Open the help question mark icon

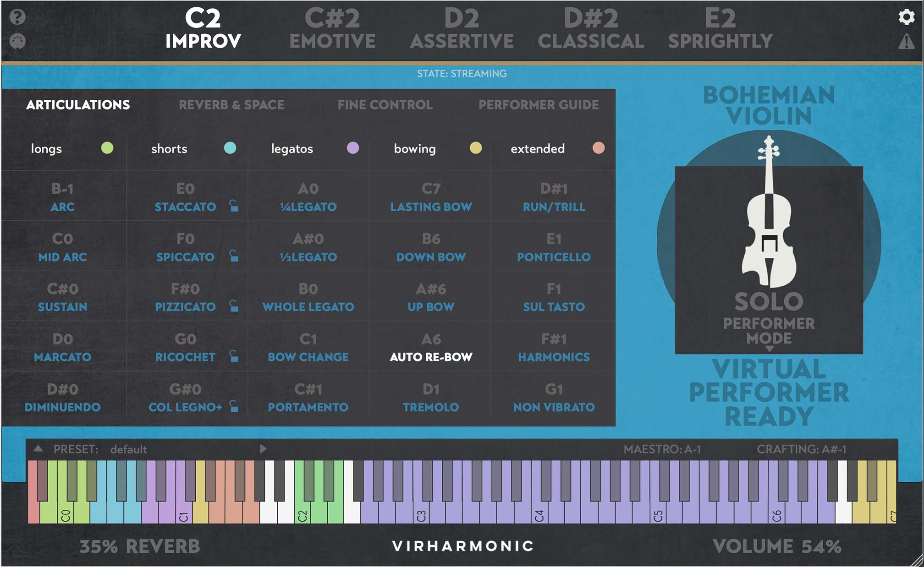pos(17,17)
